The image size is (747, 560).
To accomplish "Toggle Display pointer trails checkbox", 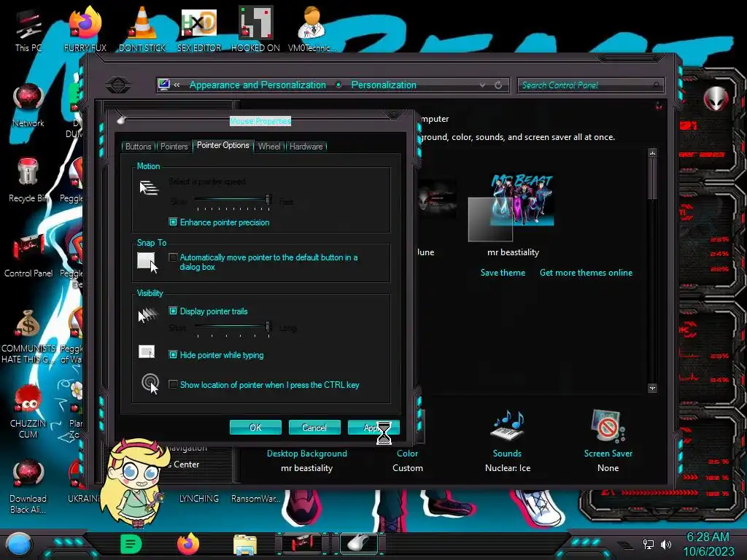I will (173, 311).
